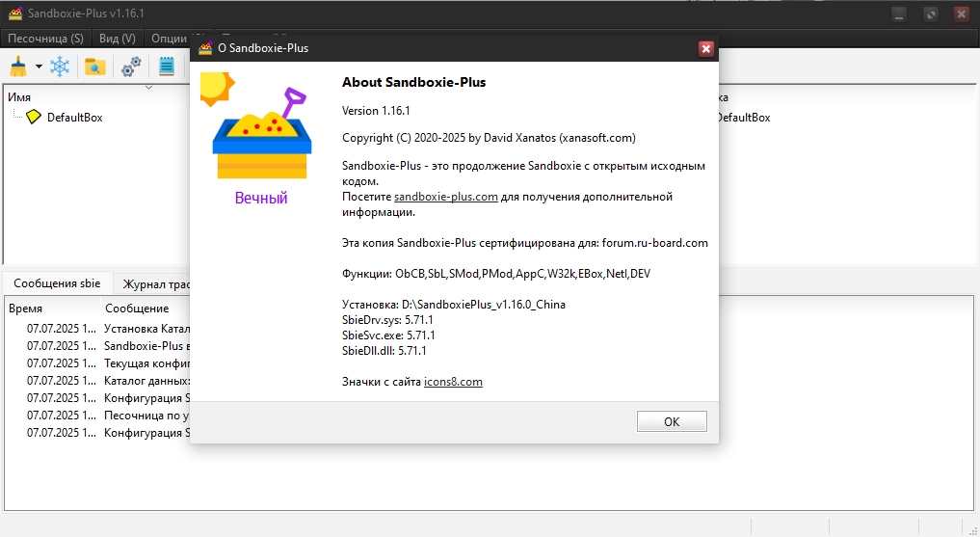Open the Опции menu

pos(169,39)
